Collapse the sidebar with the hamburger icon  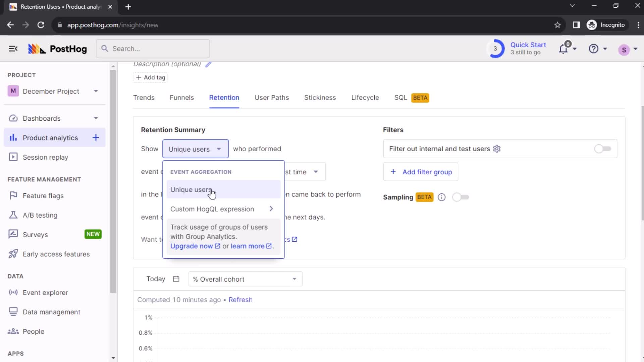(x=13, y=49)
